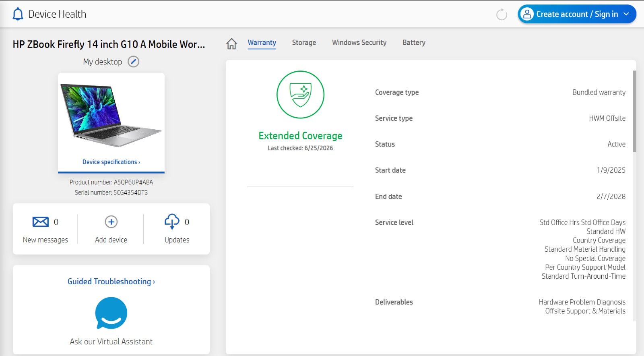Click Standard Turn-Around-Time service level text

[584, 276]
